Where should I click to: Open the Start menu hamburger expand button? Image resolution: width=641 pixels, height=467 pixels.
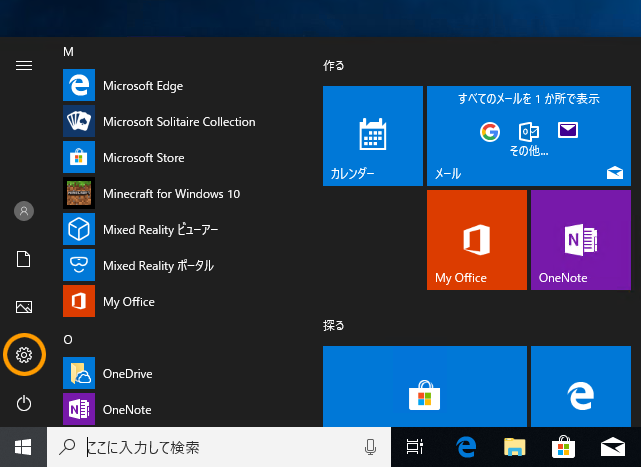[24, 65]
